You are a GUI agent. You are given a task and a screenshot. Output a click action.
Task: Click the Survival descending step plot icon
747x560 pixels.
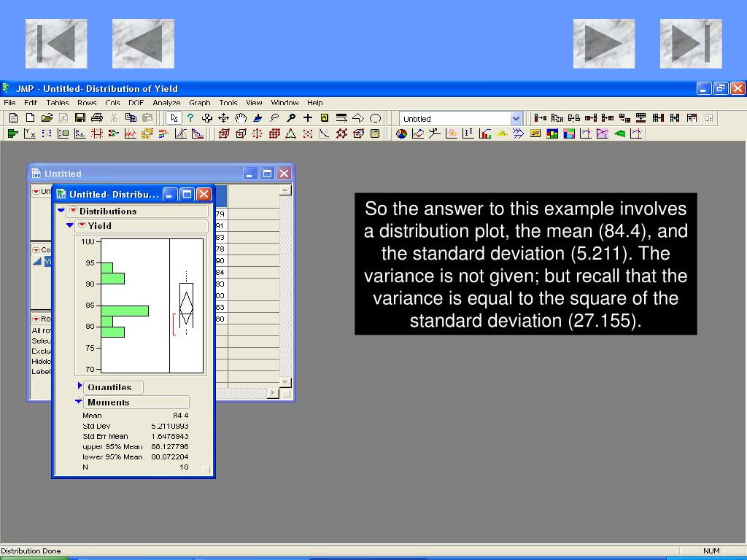point(197,134)
